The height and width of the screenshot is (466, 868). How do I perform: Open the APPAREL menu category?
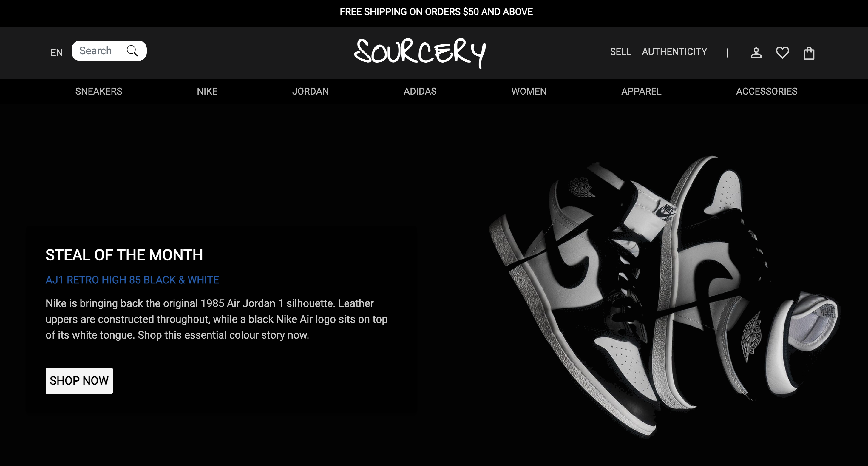click(x=641, y=91)
